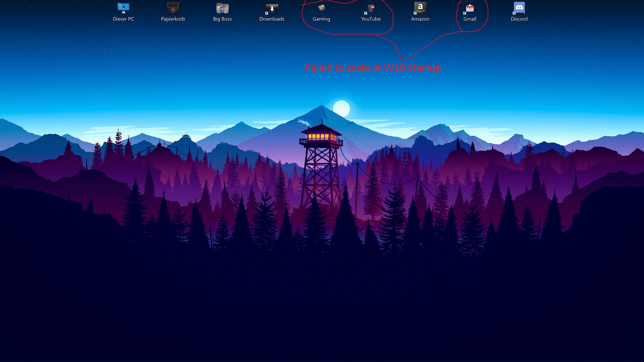This screenshot has height=362, width=644.
Task: Click the "YouTube" label text
Action: (371, 19)
